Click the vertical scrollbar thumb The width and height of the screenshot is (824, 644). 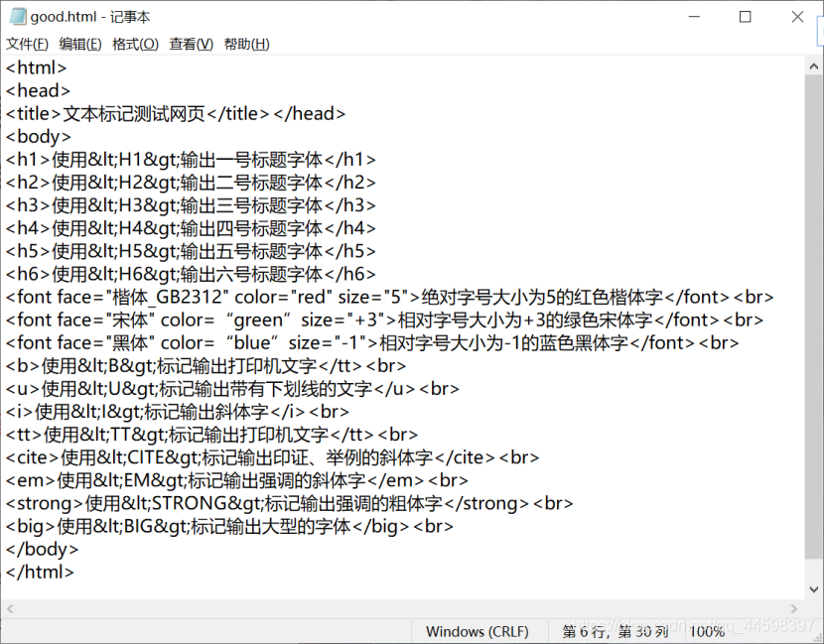tap(813, 318)
